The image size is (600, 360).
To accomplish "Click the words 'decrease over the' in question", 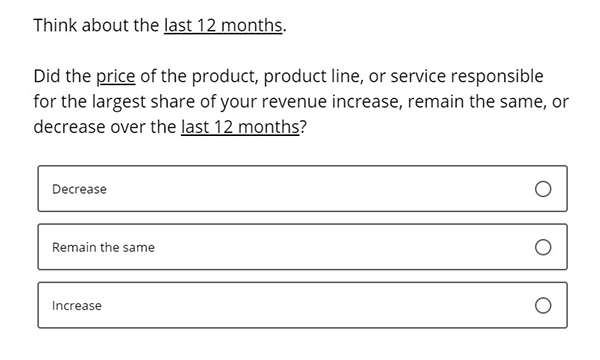I will (x=104, y=127).
